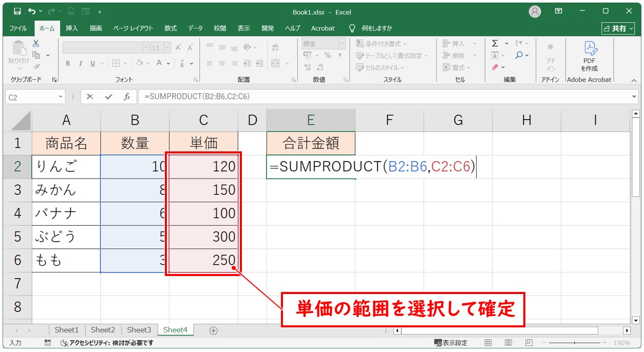Image resolution: width=644 pixels, height=352 pixels.
Task: Click the AutoSum sigma icon
Action: point(495,44)
